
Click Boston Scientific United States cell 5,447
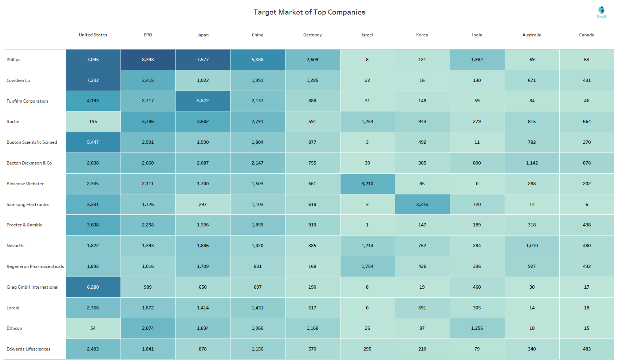point(93,142)
